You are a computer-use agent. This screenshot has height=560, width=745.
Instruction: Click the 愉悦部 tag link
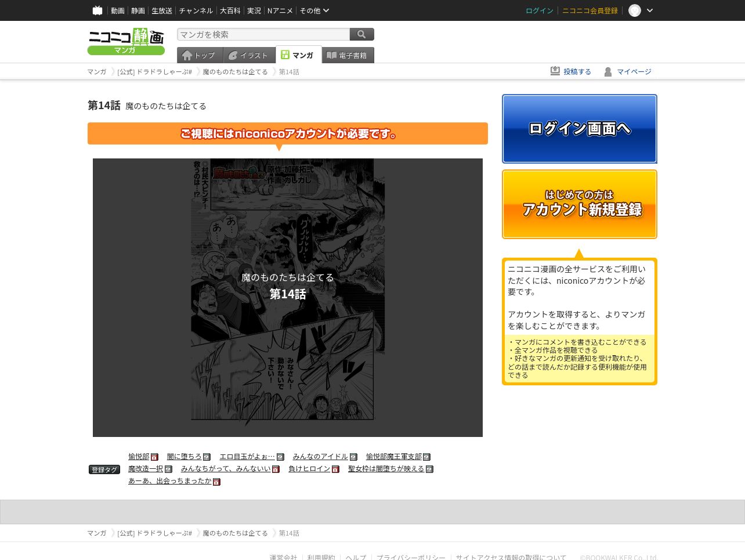(x=139, y=457)
